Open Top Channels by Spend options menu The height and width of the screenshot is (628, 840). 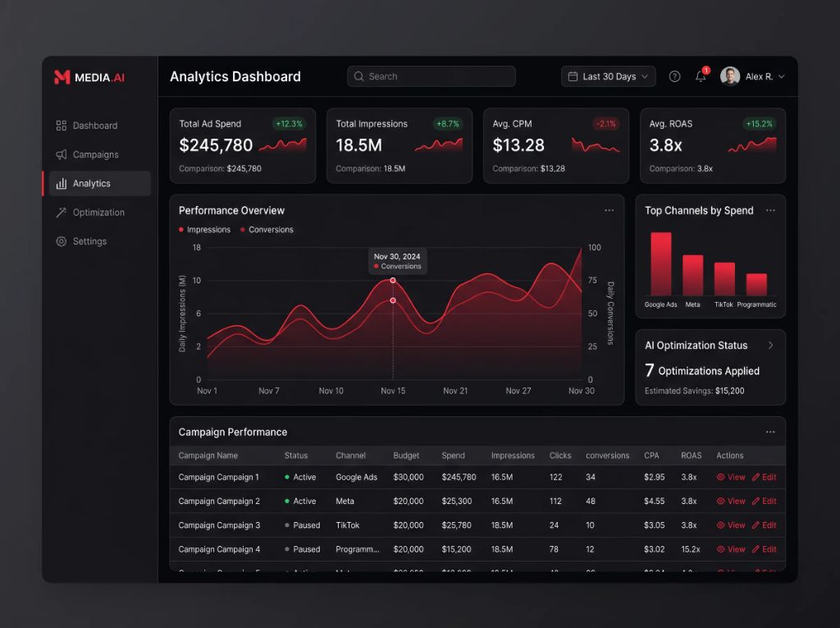[770, 210]
